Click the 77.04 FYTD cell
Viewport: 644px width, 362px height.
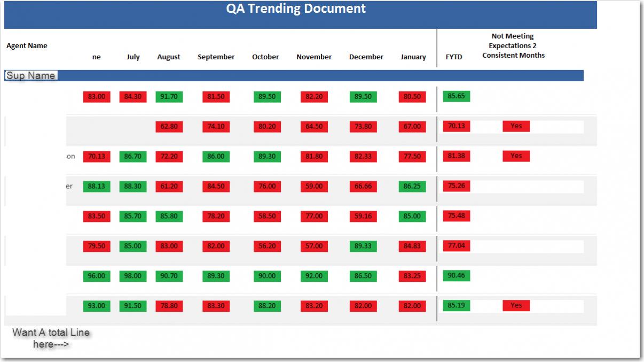coord(457,246)
